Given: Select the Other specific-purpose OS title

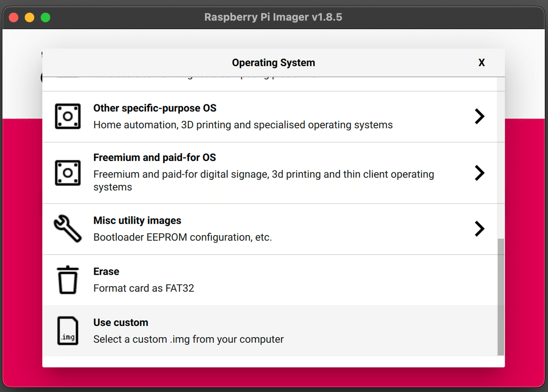Looking at the screenshot, I should click(155, 108).
